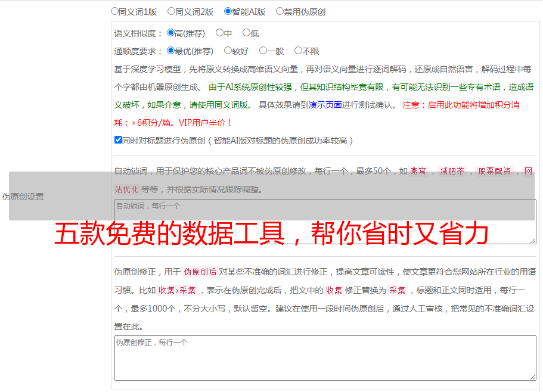Click the 伪原创设置 label

(23, 197)
